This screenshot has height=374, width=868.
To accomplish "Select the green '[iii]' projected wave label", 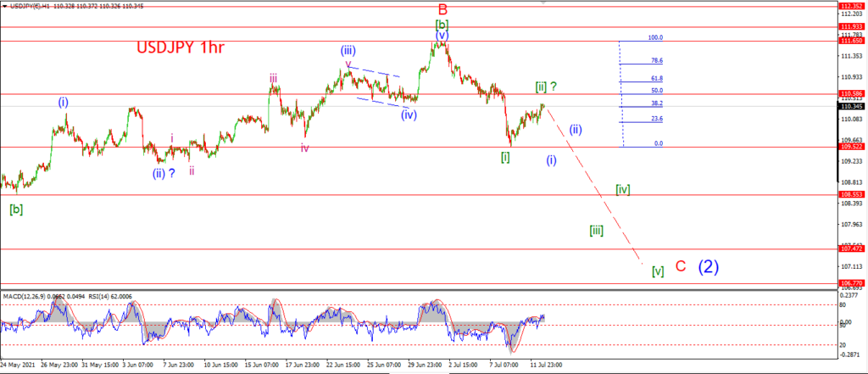I will [x=596, y=231].
